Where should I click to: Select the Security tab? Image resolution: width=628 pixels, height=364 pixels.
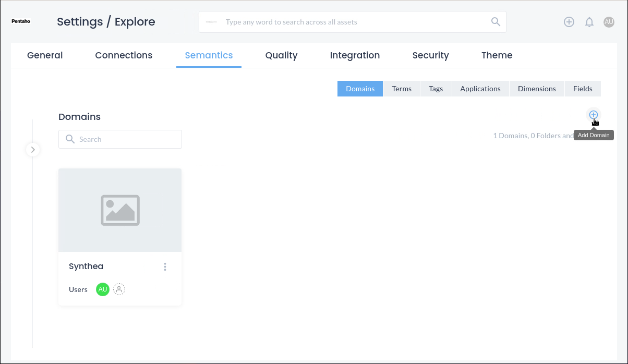click(x=430, y=55)
